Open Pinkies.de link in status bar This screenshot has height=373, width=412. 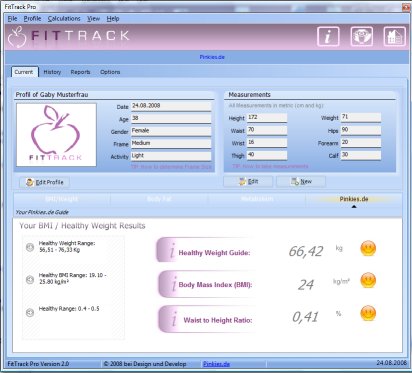216,364
